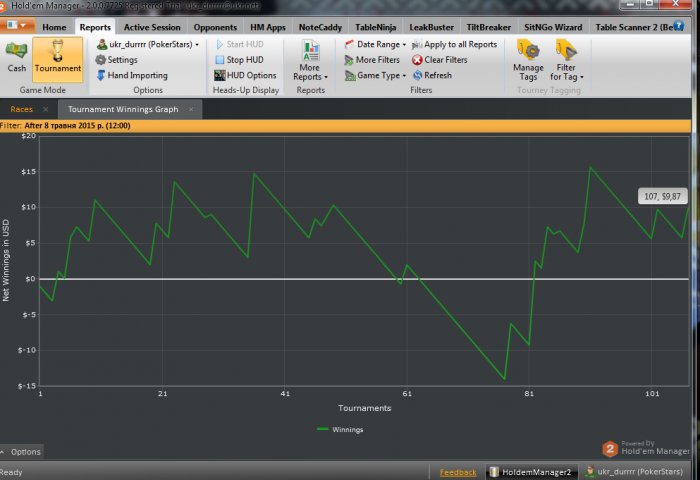The width and height of the screenshot is (700, 480).
Task: Click Hand Importing icon
Action: coord(101,75)
